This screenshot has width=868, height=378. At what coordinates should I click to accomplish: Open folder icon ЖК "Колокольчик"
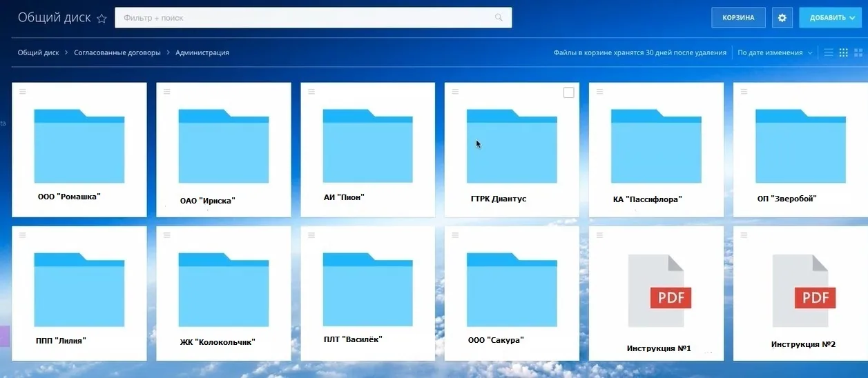point(224,290)
